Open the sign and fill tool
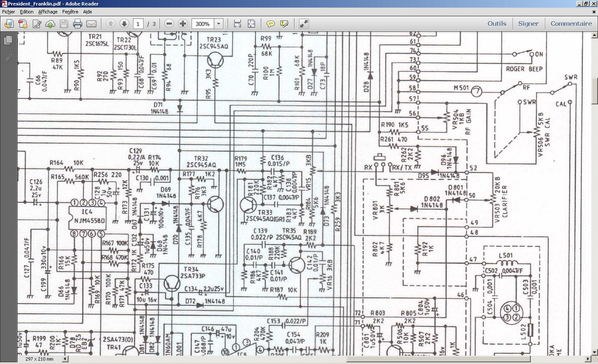 36,23
